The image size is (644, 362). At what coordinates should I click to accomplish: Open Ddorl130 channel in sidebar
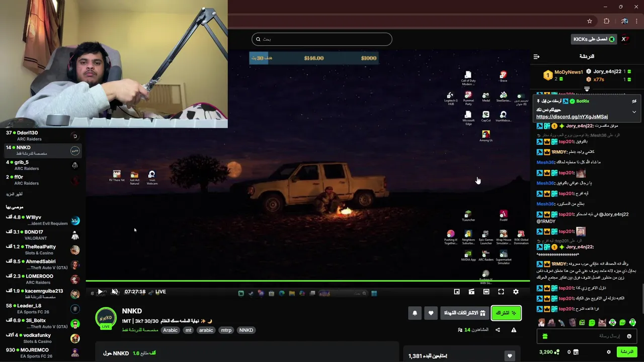click(42, 136)
